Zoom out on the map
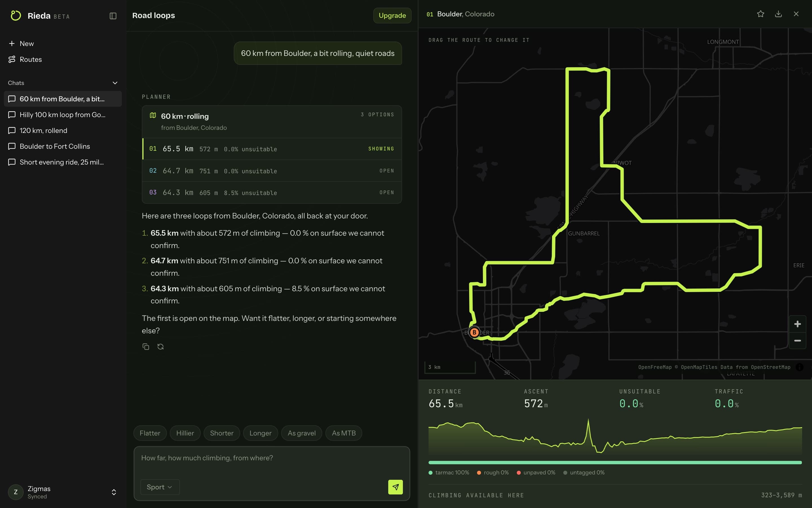This screenshot has height=508, width=812. pyautogui.click(x=798, y=341)
